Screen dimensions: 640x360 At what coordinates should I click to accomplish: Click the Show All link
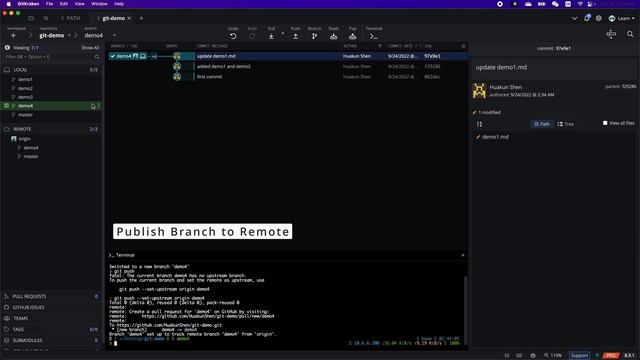[x=90, y=48]
